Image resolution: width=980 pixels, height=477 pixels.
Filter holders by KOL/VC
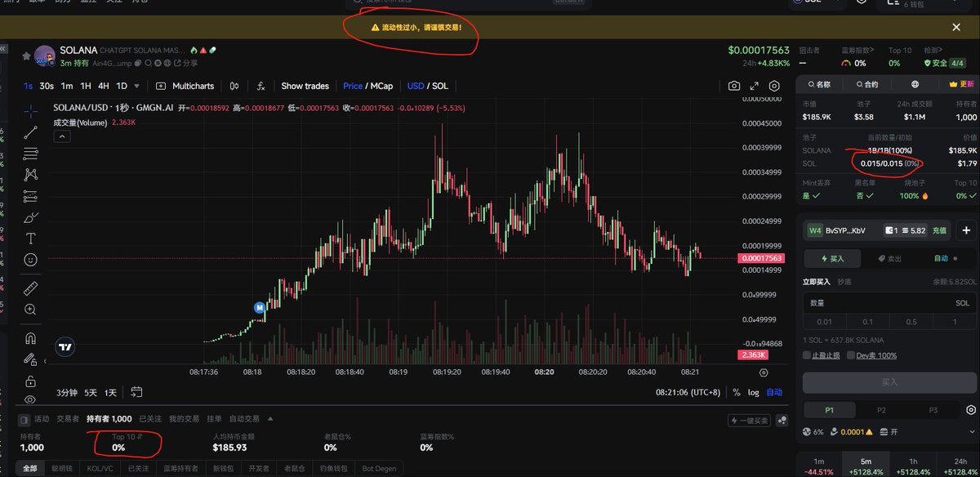click(x=100, y=468)
